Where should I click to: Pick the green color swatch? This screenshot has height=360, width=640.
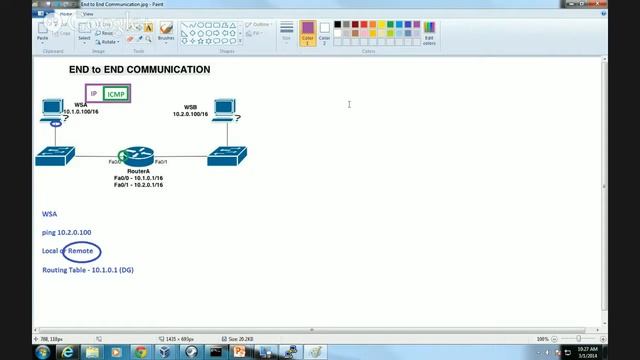click(x=390, y=24)
